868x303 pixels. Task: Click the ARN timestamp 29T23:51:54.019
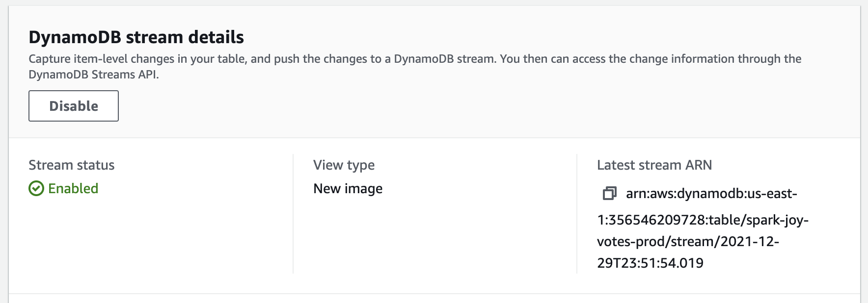click(x=650, y=263)
